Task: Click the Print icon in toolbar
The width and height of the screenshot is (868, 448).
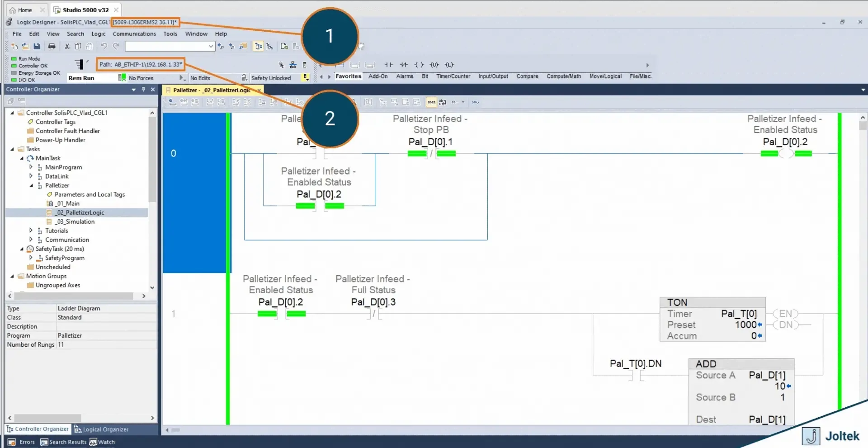Action: [x=52, y=46]
